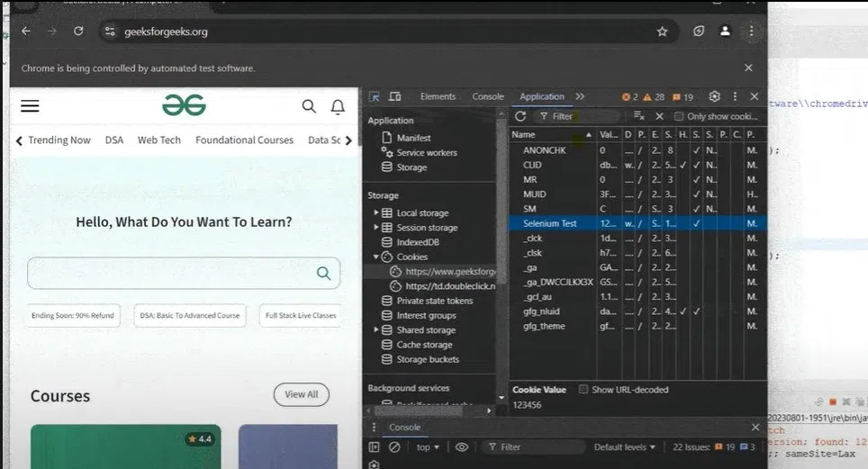Switch to the Console tab
The height and width of the screenshot is (469, 868).
tap(488, 96)
